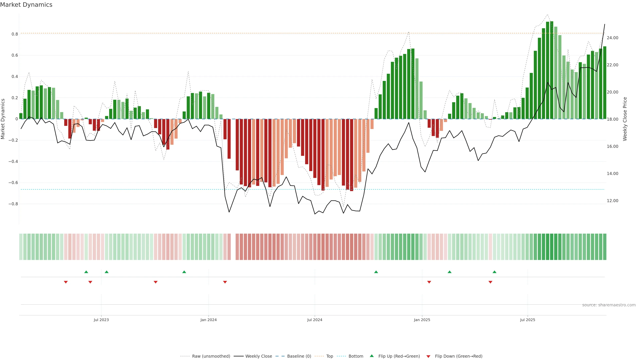Click the last green flip-up triangle marker
Screen dimensions: 644x362
(x=495, y=272)
